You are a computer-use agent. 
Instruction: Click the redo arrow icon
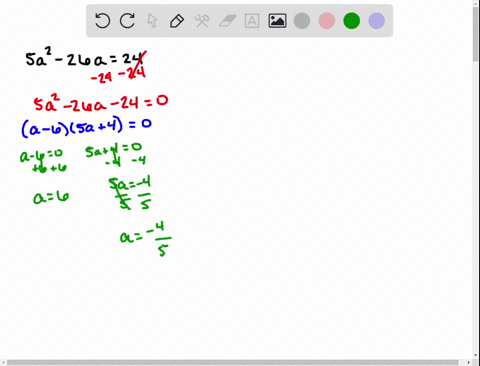click(127, 21)
